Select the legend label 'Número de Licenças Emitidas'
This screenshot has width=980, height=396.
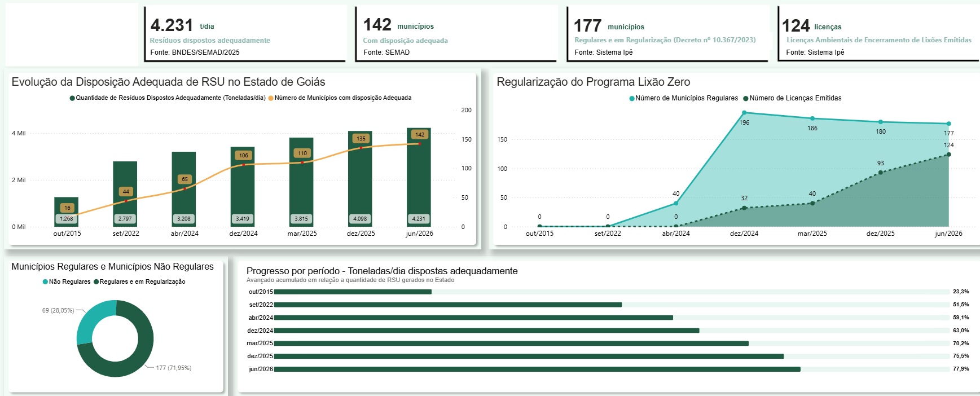pos(796,98)
